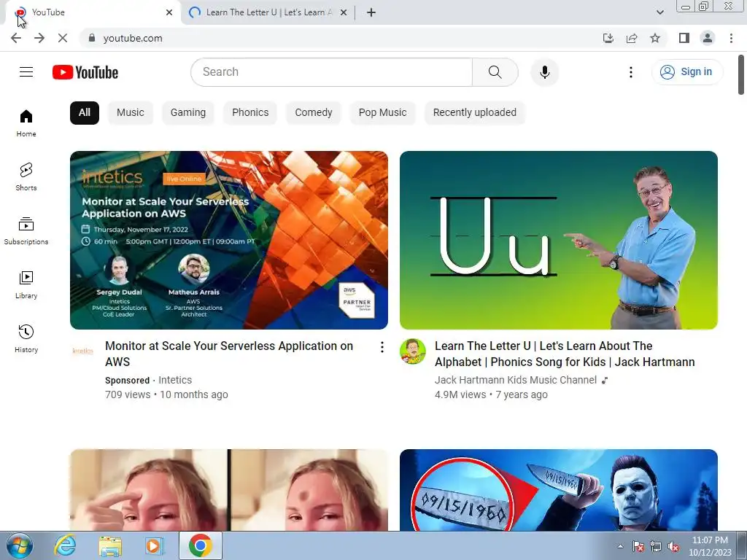Click the YouTube logo
The width and height of the screenshot is (747, 560).
85,72
